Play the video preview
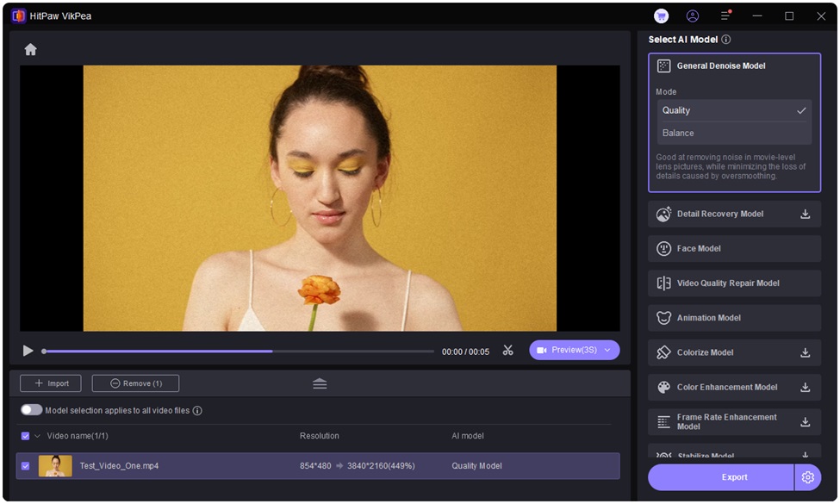 (x=28, y=351)
